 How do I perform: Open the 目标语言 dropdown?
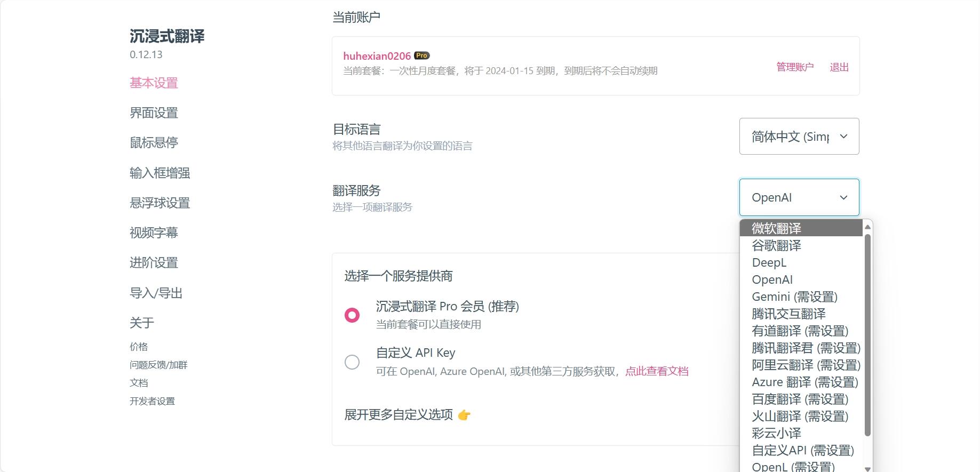click(799, 137)
